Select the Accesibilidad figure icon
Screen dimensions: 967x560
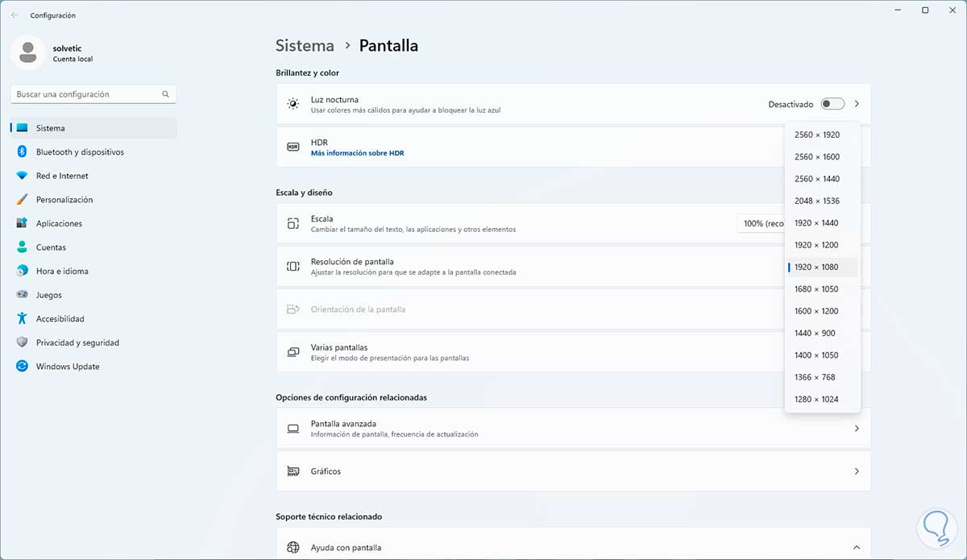click(x=22, y=319)
